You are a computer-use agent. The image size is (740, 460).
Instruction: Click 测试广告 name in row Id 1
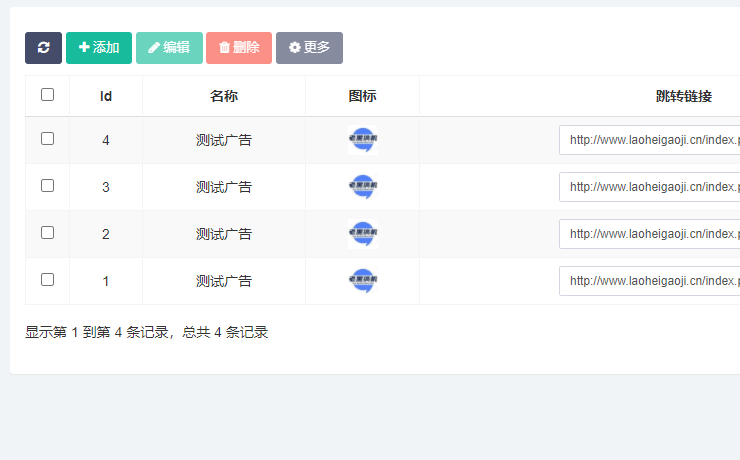[x=224, y=281]
